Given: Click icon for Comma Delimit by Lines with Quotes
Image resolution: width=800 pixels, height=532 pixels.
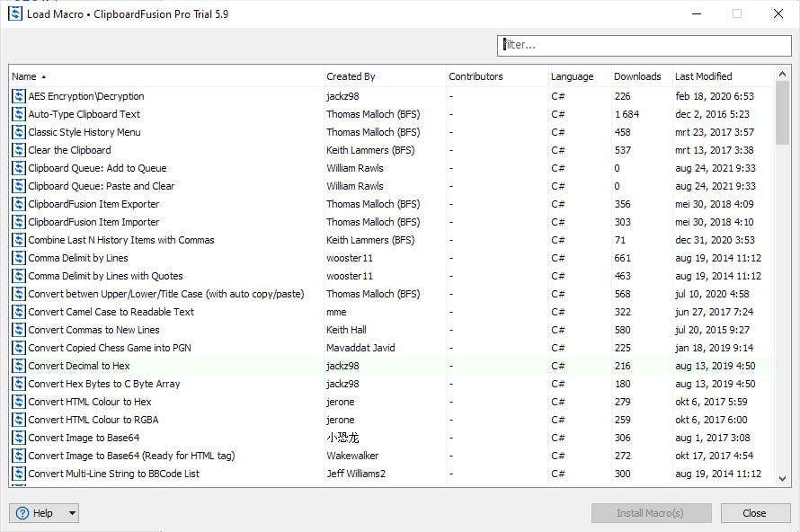Looking at the screenshot, I should [x=19, y=276].
